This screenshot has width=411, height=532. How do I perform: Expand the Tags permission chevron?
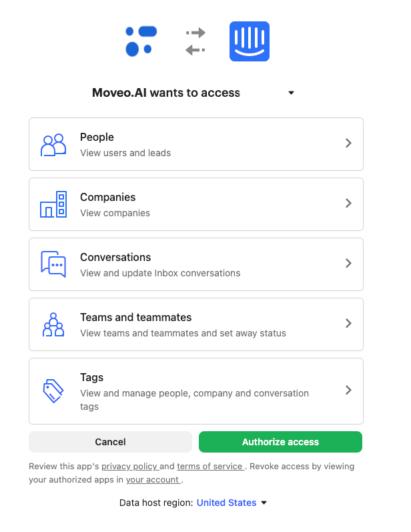(348, 390)
